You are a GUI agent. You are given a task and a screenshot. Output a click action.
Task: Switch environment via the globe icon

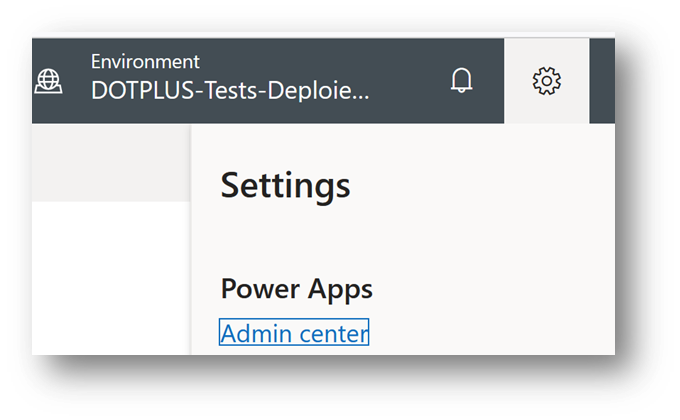(48, 81)
